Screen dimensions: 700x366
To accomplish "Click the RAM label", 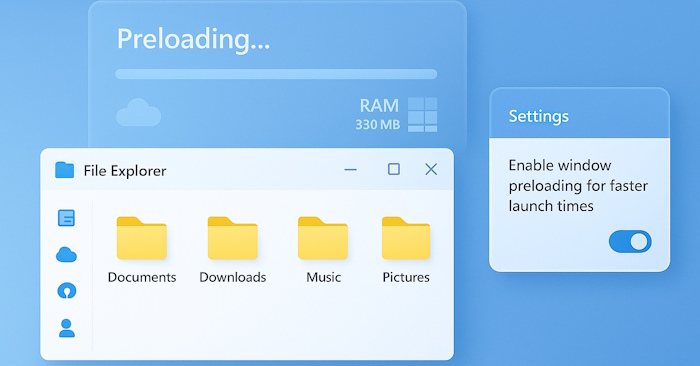I will (x=379, y=106).
